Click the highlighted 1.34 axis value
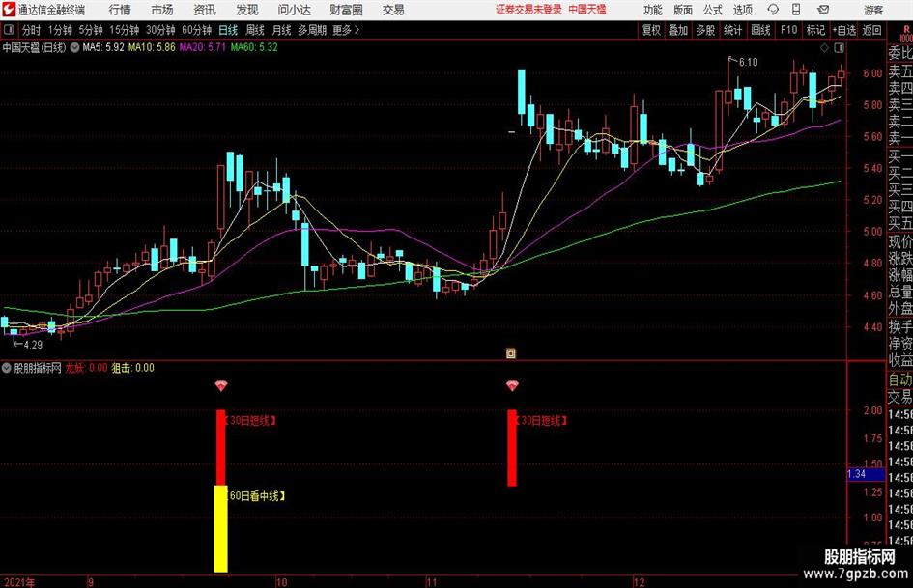Screen dimensions: 913x588 (x=866, y=474)
